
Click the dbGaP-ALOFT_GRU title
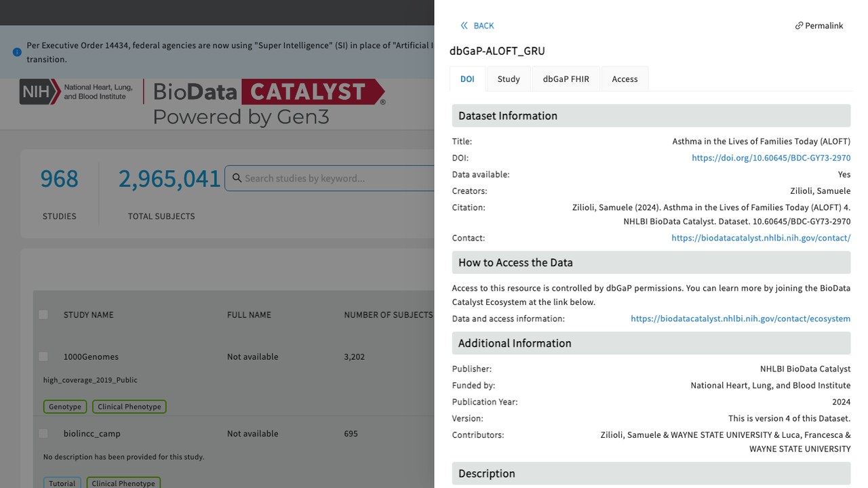pos(497,51)
